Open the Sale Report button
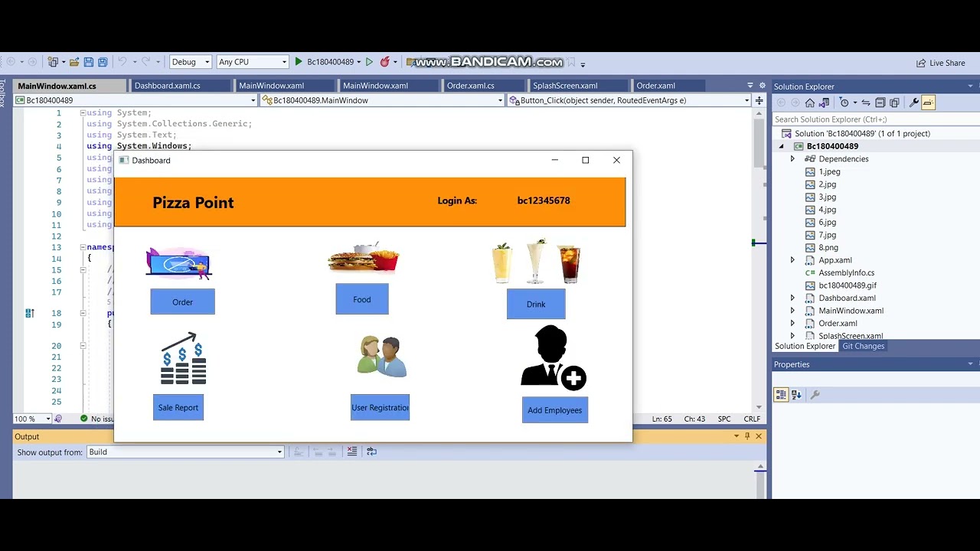 click(178, 407)
